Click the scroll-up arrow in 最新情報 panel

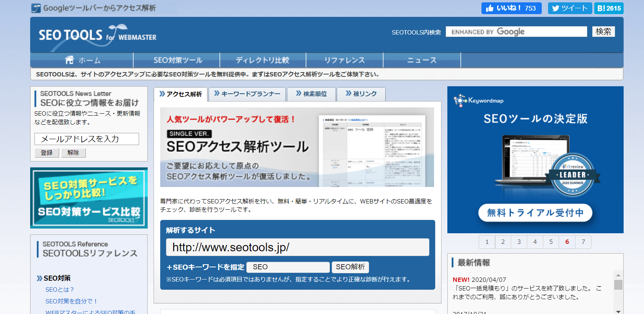pos(618,275)
